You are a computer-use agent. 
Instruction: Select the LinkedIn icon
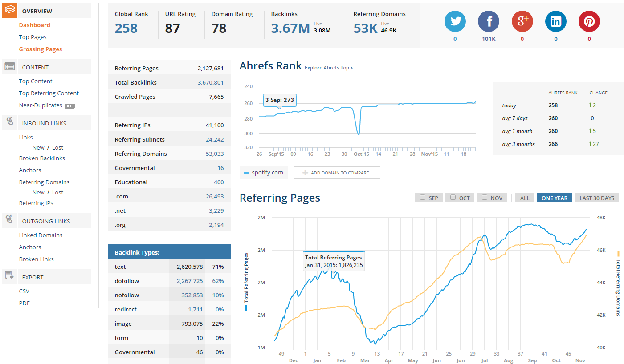[556, 21]
